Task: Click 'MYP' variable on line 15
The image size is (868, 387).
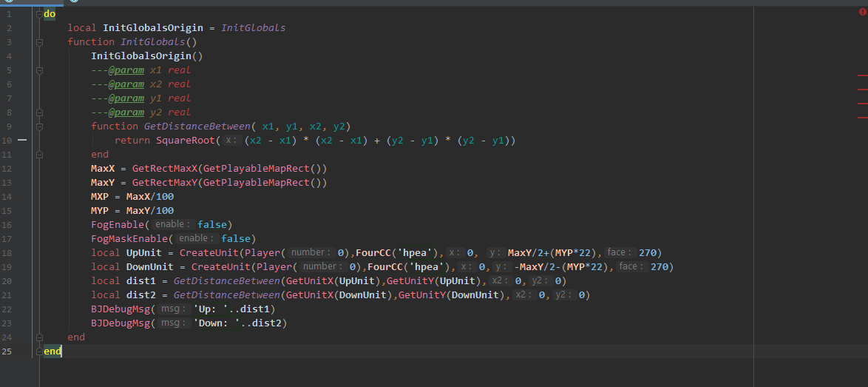Action: pos(101,211)
